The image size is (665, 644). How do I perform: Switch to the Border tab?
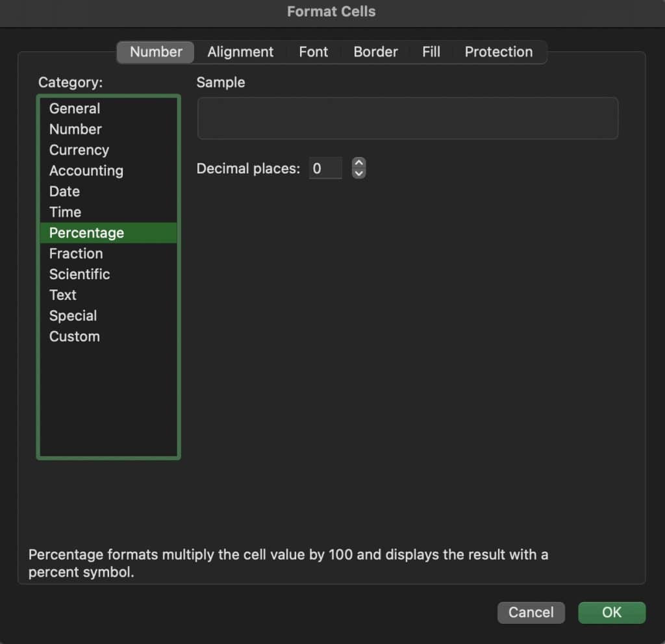[x=375, y=52]
